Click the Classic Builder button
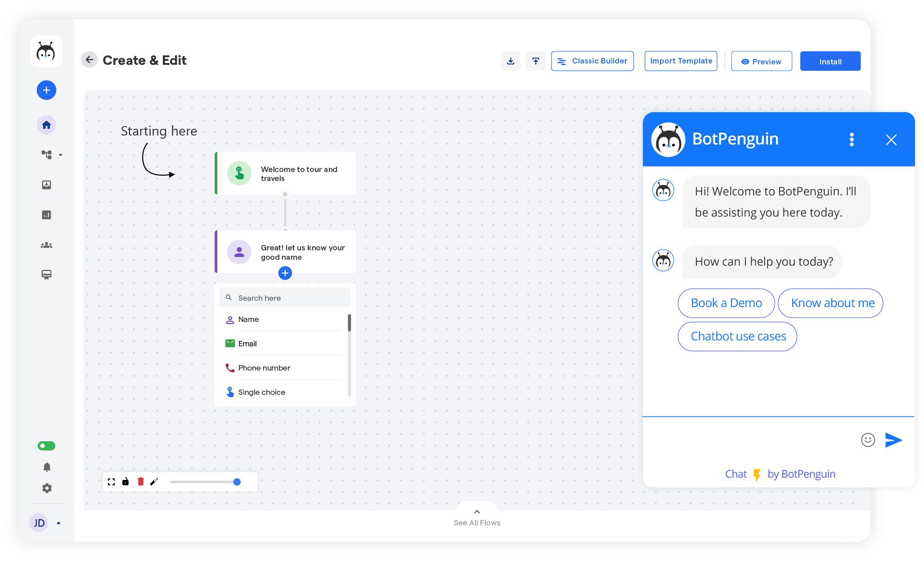Viewport: 924px width, 561px height. (592, 61)
